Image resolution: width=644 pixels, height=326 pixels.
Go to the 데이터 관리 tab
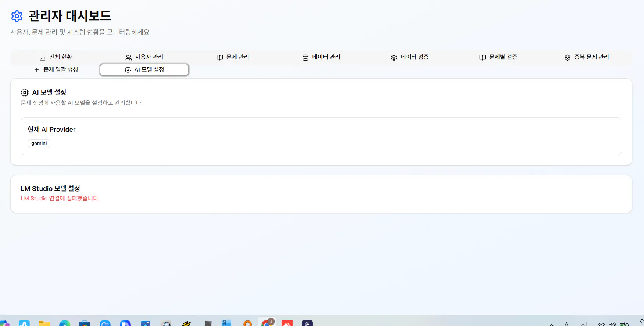coord(321,57)
